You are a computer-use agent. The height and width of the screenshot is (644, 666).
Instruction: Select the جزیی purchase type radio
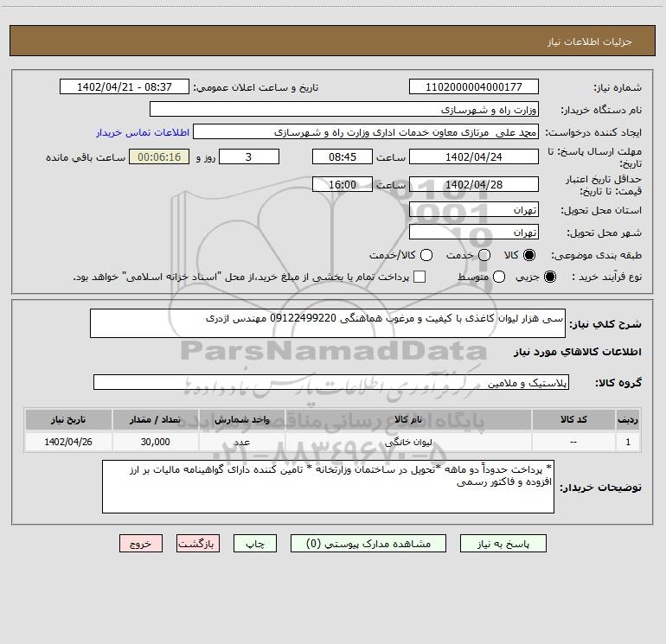click(550, 277)
